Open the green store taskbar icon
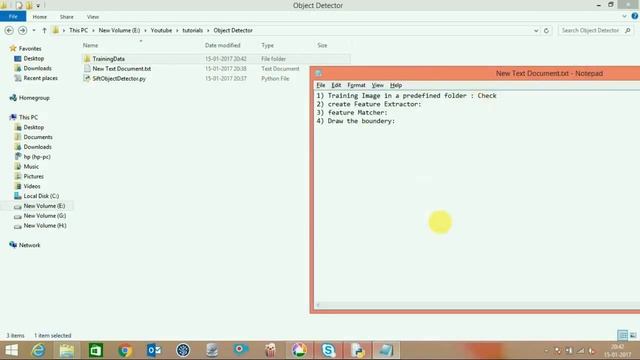Image resolution: width=640 pixels, height=360 pixels. point(96,350)
